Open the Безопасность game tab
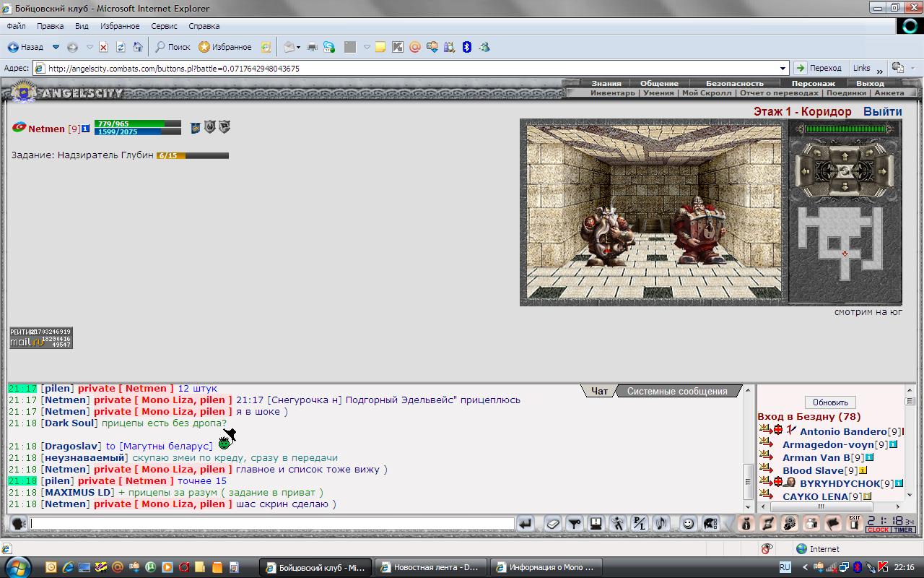The width and height of the screenshot is (924, 578). coord(734,83)
